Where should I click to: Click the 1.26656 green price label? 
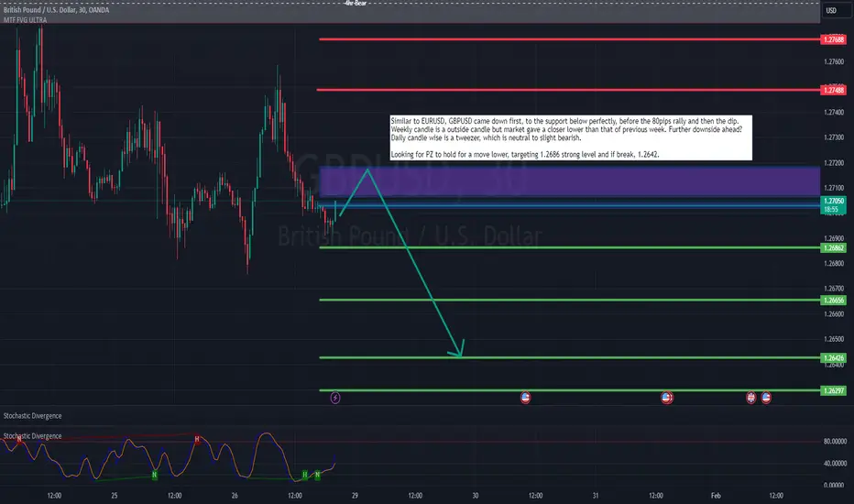tap(833, 301)
